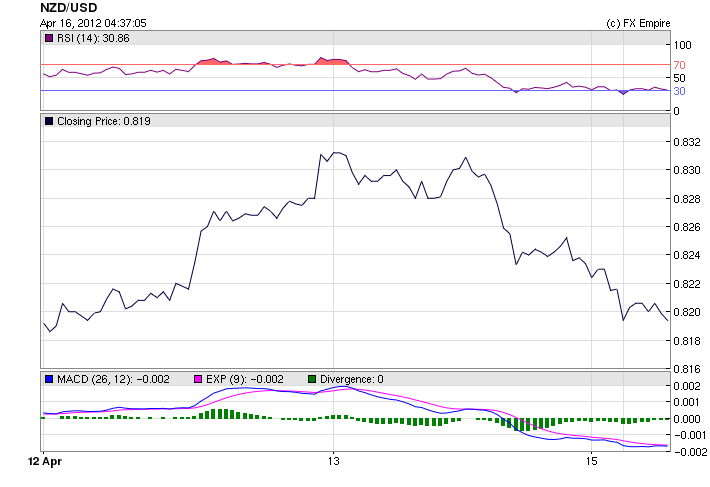Click the blue MACD legend swatch
Viewport: 710px width, 487px height.
click(x=48, y=379)
